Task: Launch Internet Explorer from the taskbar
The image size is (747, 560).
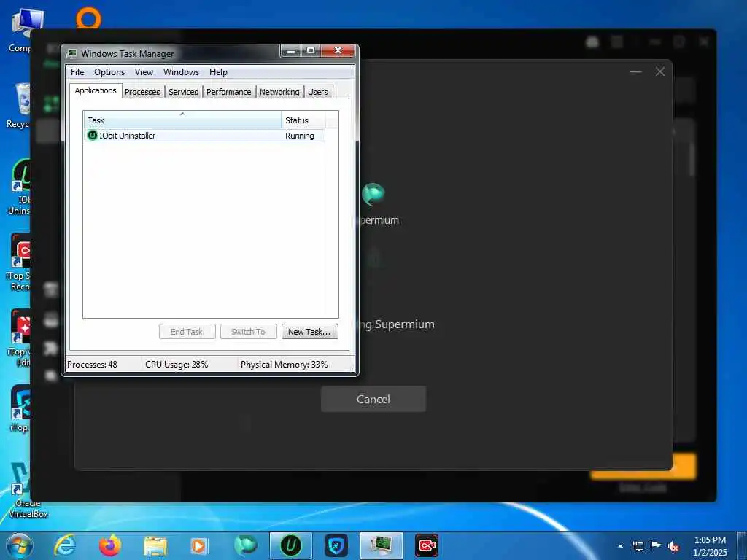Action: pos(64,545)
